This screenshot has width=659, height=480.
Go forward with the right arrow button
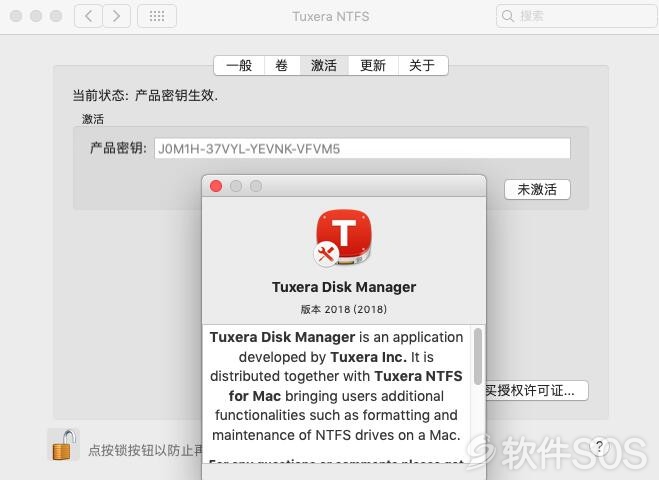[116, 16]
